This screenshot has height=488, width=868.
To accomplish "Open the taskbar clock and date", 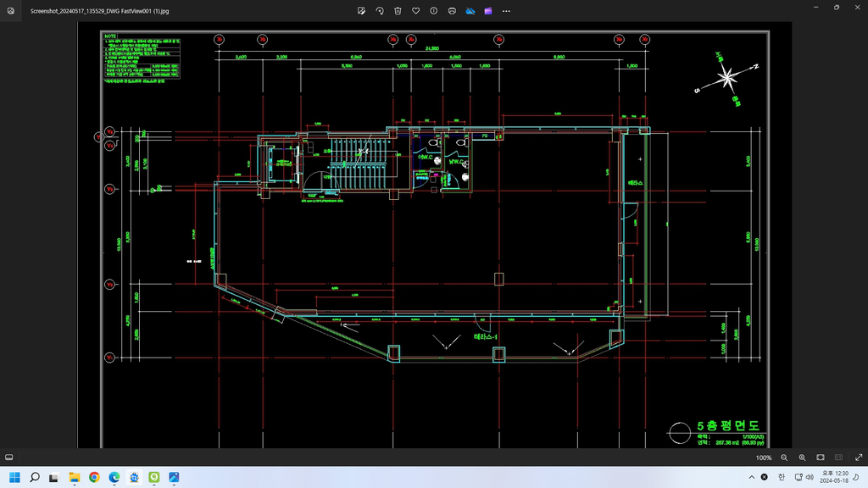I will point(835,477).
